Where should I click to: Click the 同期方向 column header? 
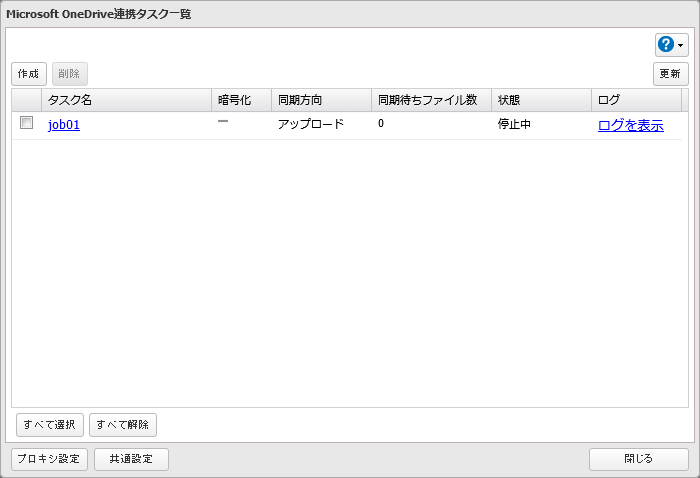tap(321, 100)
